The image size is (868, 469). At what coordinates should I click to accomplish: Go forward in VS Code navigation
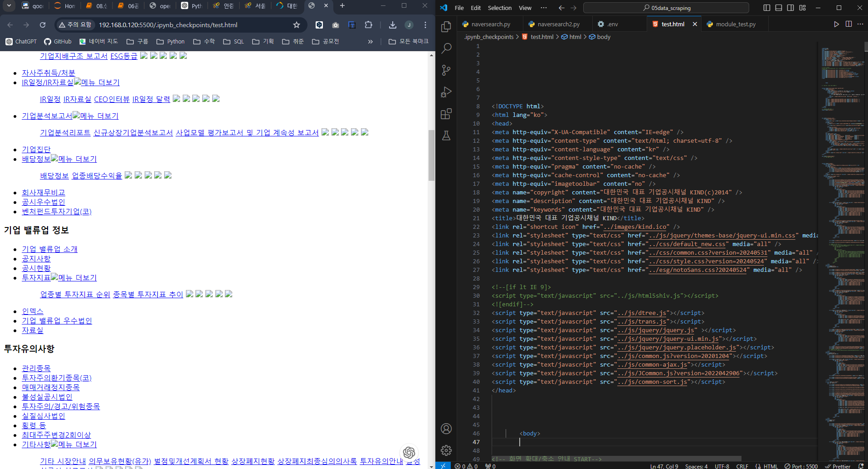pos(574,8)
